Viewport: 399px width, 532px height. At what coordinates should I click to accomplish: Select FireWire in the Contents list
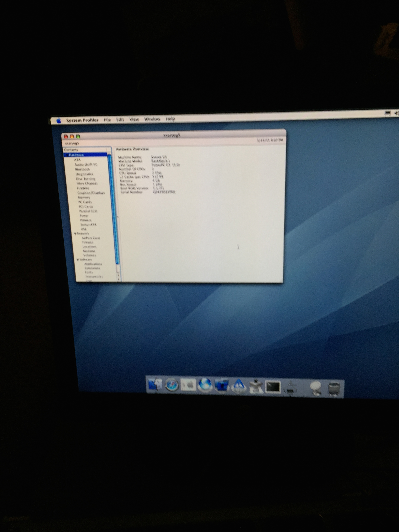click(83, 188)
